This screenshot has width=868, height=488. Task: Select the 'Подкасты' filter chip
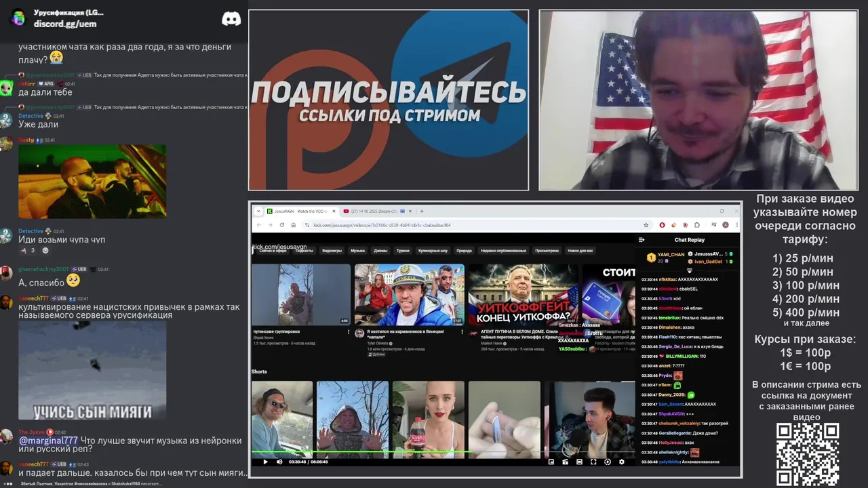coord(304,251)
